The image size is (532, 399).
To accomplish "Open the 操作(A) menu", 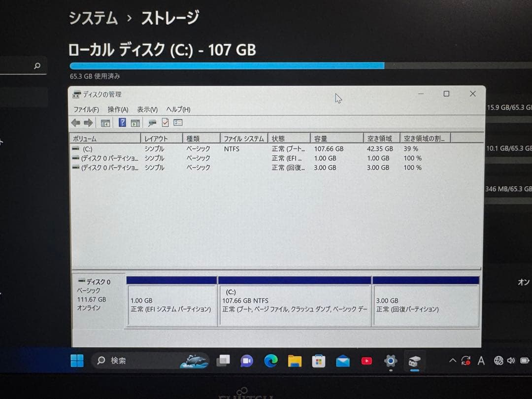I will click(x=118, y=109).
